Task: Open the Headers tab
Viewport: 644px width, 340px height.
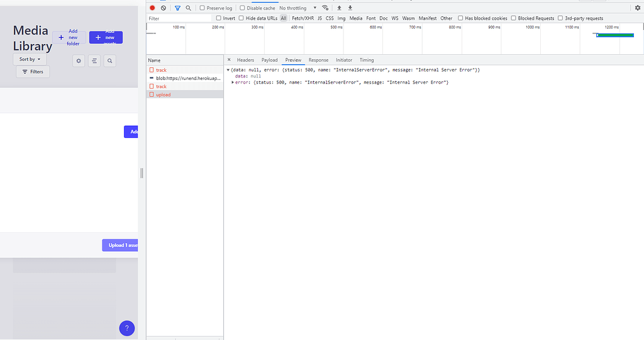Action: [x=245, y=60]
